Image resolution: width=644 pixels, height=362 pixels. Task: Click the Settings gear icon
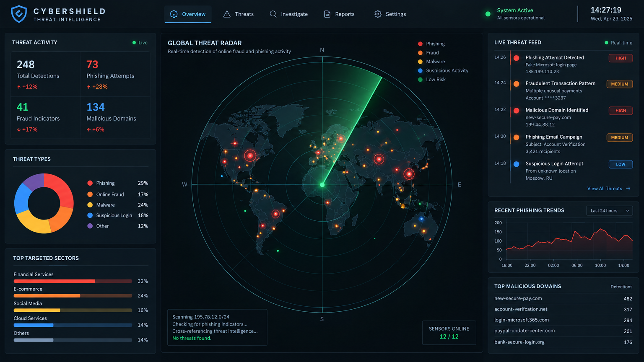click(x=378, y=14)
